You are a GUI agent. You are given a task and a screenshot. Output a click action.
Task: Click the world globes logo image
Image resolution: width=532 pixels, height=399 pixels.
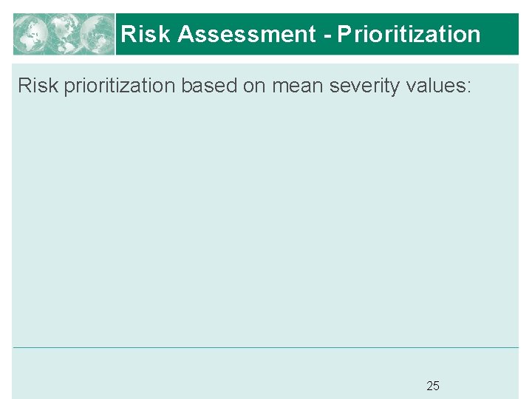pos(64,34)
